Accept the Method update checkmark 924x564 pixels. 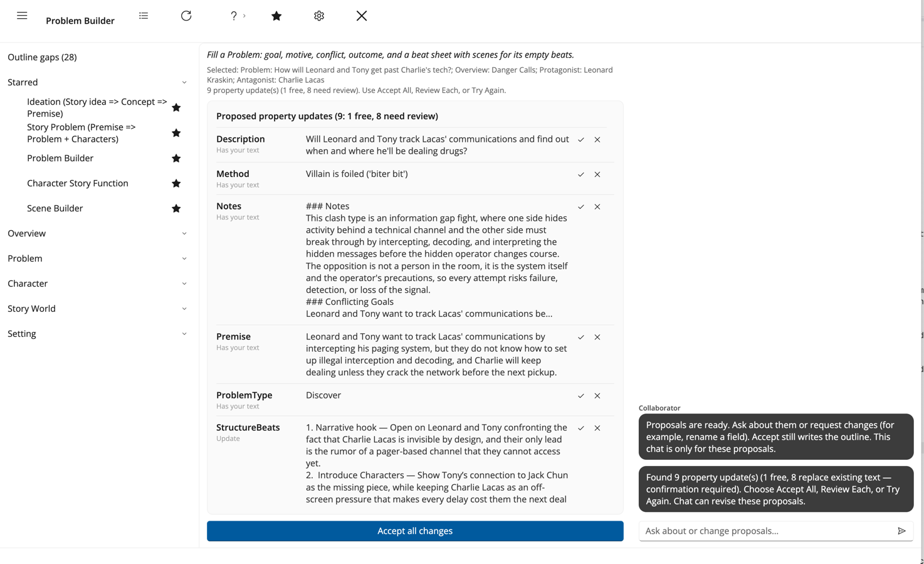581,174
